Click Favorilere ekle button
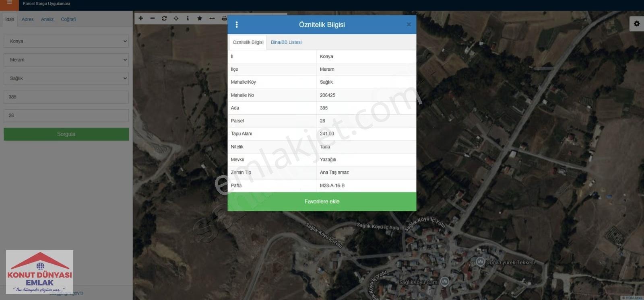 pos(322,201)
